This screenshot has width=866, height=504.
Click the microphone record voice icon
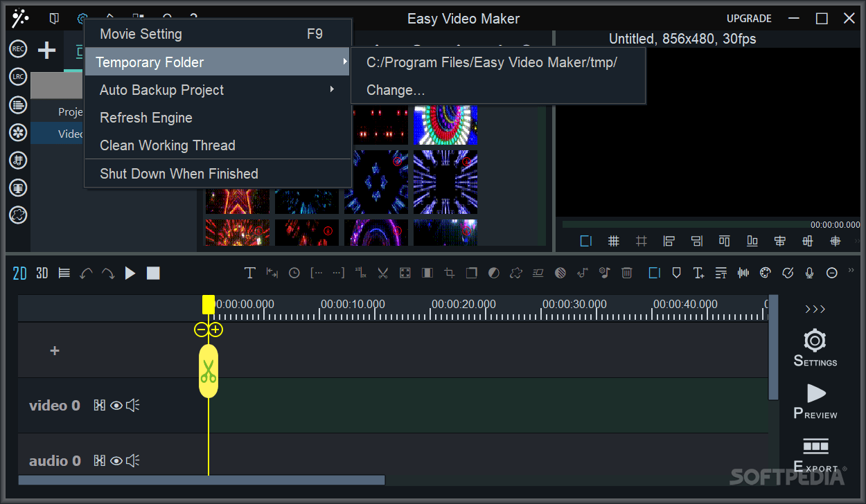pyautogui.click(x=809, y=273)
